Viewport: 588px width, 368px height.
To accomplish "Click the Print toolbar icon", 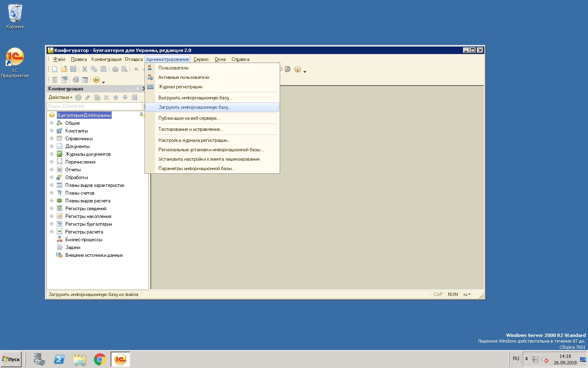I will tap(115, 69).
